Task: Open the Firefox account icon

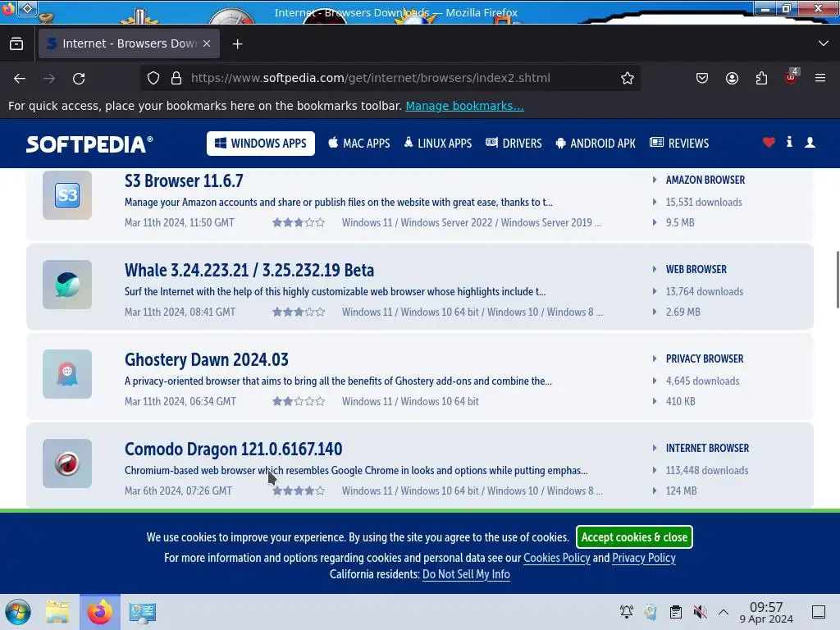Action: coord(732,78)
